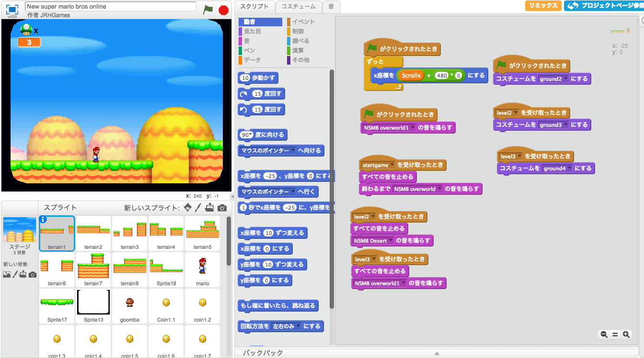Screen dimensions: 644x358
Task: Switch to the 音 tab
Action: pyautogui.click(x=331, y=7)
